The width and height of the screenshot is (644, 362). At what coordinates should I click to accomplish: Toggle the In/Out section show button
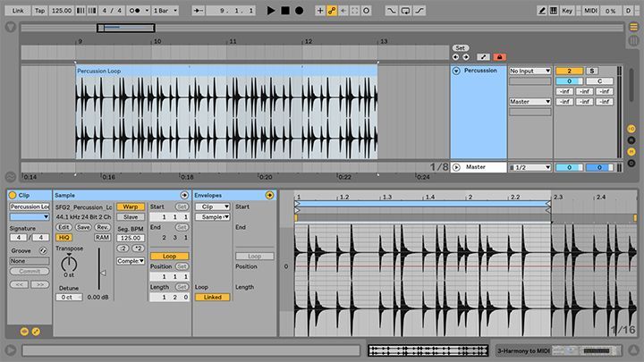coord(631,129)
